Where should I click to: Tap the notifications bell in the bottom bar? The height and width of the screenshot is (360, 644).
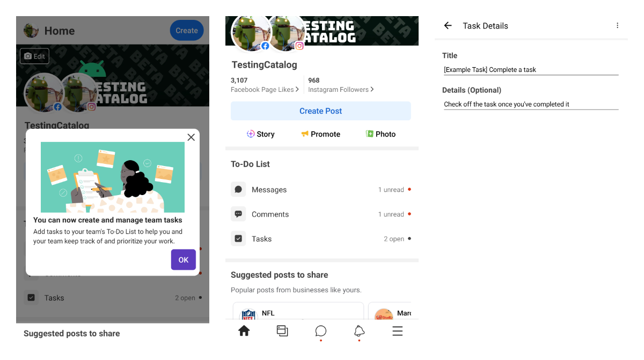[359, 331]
